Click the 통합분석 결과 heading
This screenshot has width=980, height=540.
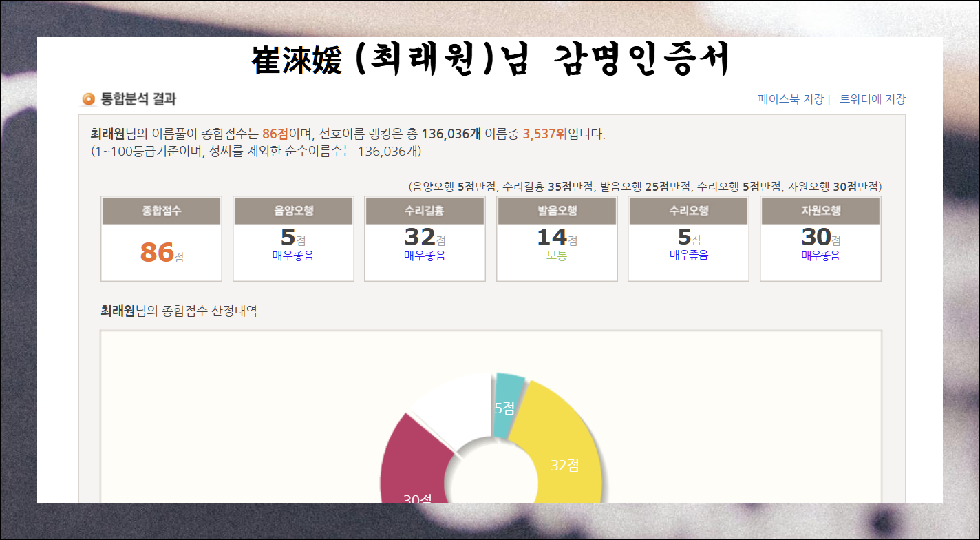[138, 99]
